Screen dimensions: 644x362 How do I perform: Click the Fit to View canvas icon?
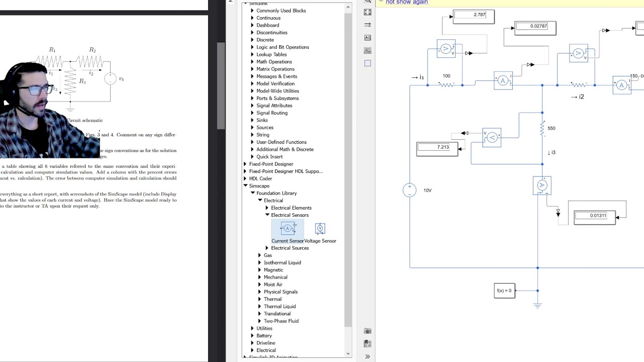click(x=367, y=12)
